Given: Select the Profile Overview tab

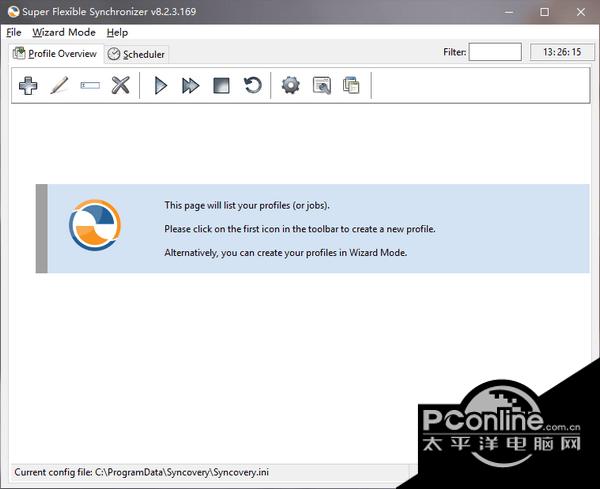Looking at the screenshot, I should click(55, 54).
